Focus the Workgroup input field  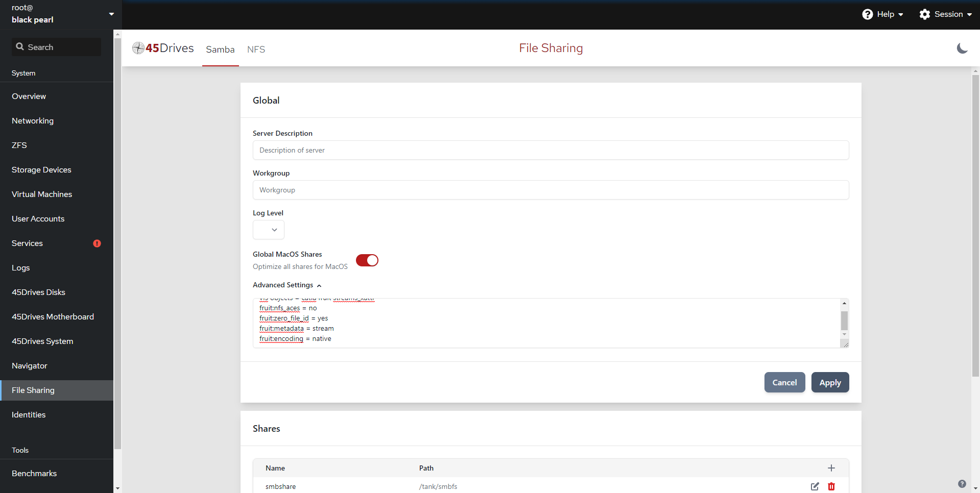coord(551,190)
